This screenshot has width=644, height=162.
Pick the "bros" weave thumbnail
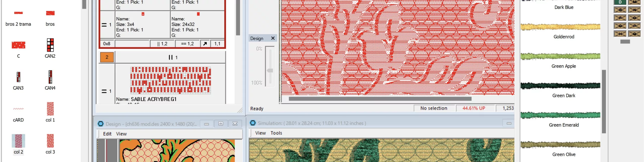50,13
